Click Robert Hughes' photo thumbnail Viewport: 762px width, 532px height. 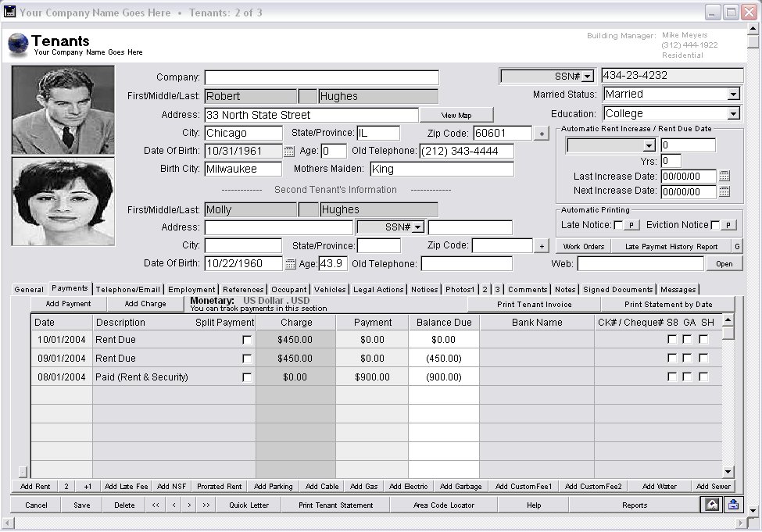pos(63,110)
